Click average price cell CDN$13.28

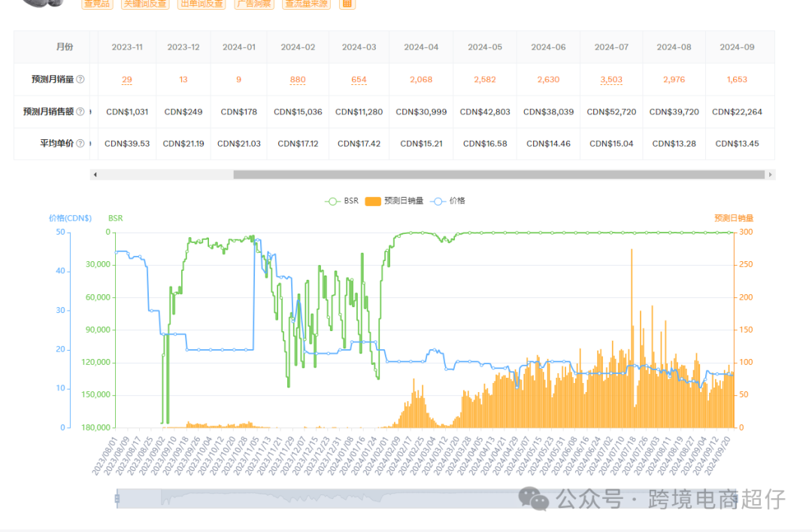[x=674, y=144]
